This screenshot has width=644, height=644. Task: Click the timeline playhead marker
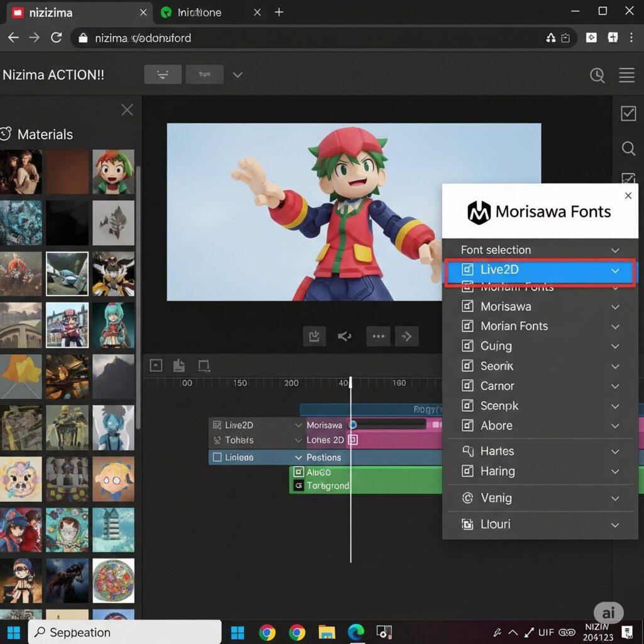pos(350,382)
